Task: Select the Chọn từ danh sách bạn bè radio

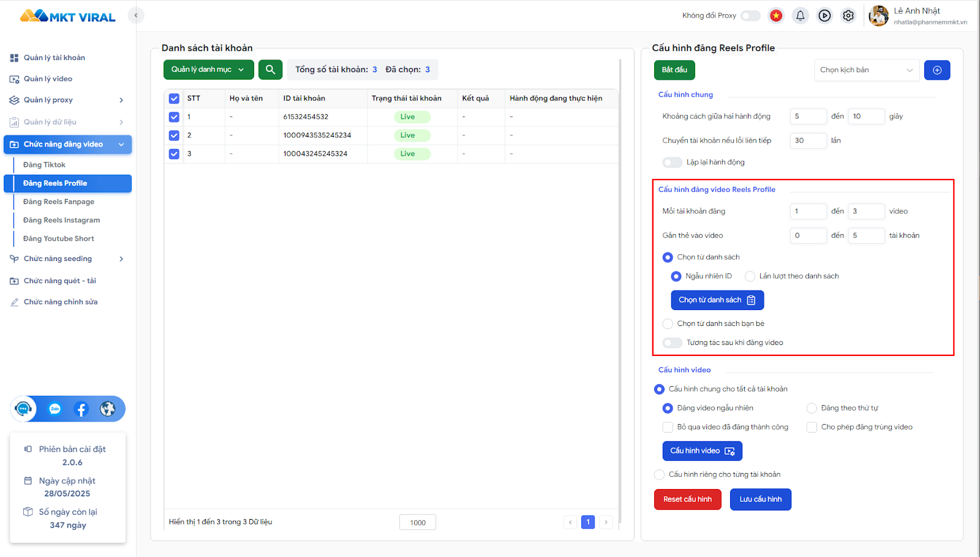Action: tap(668, 324)
